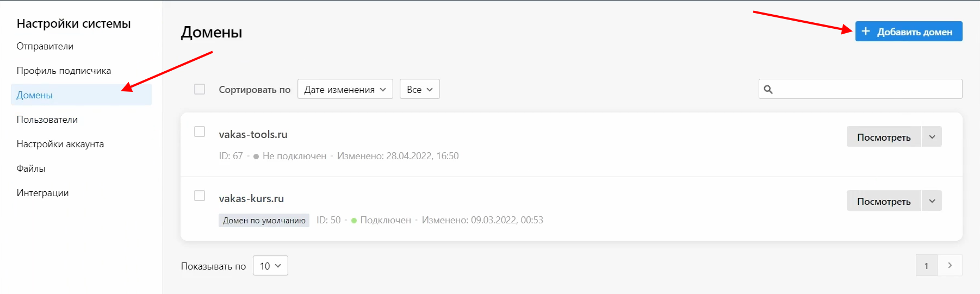
Task: Select page 1 in pagination
Action: click(926, 266)
